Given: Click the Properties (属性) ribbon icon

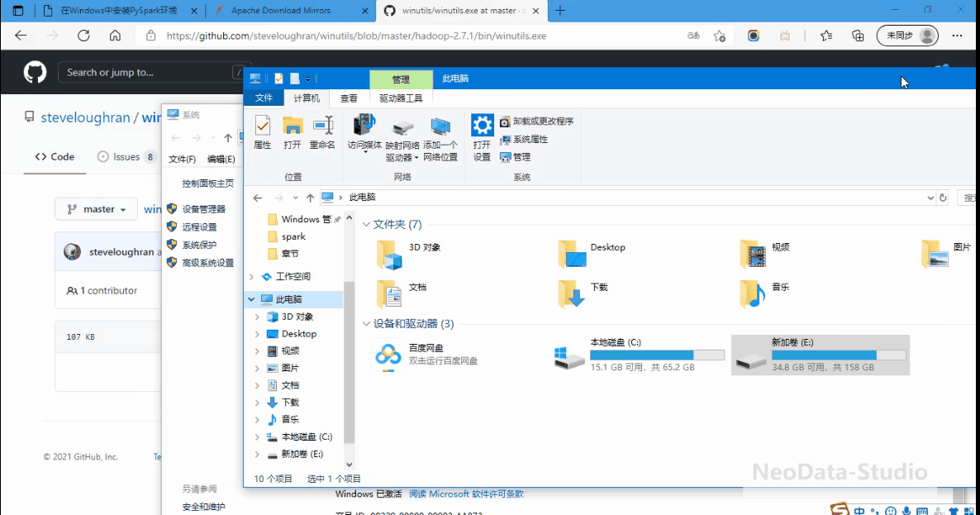Looking at the screenshot, I should tap(263, 132).
